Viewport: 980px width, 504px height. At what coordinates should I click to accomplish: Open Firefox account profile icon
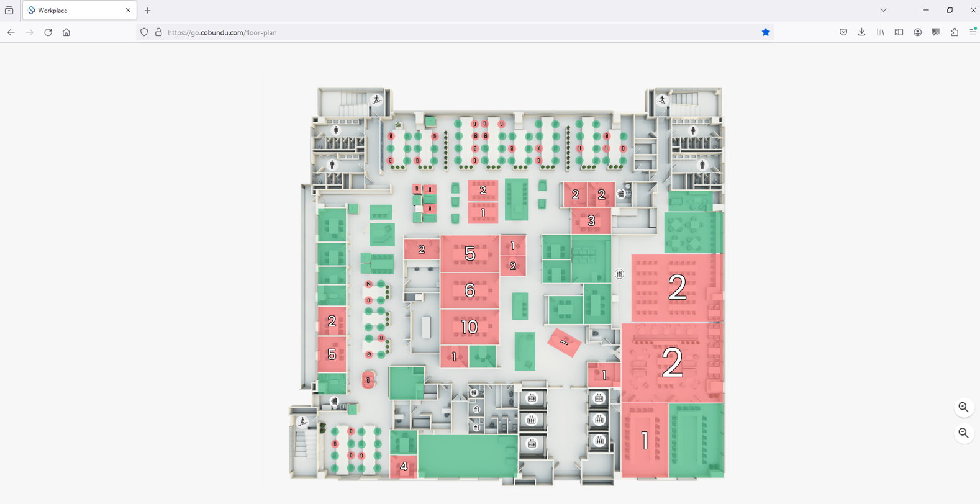(x=917, y=32)
